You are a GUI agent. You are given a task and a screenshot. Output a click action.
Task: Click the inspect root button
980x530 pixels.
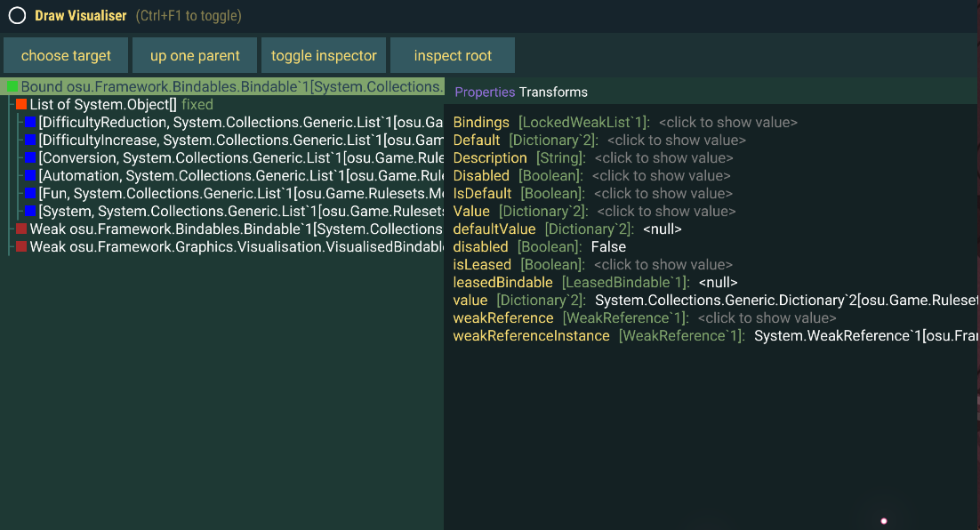click(x=452, y=54)
